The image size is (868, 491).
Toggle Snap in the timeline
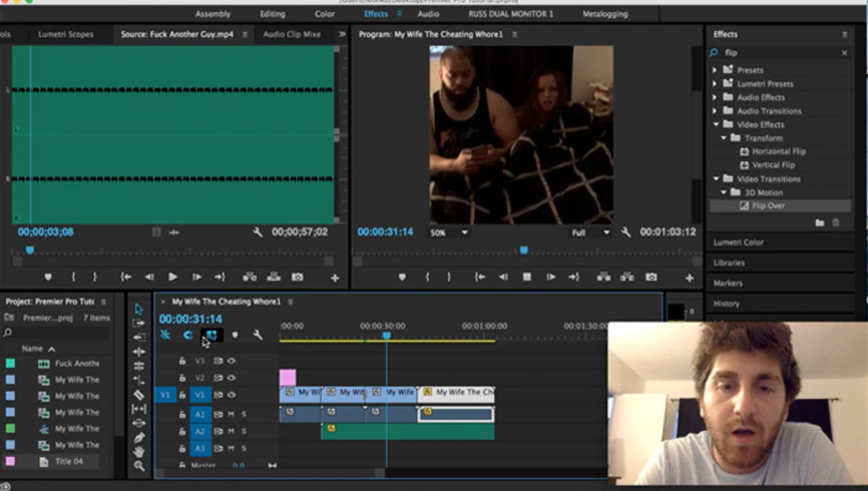188,335
